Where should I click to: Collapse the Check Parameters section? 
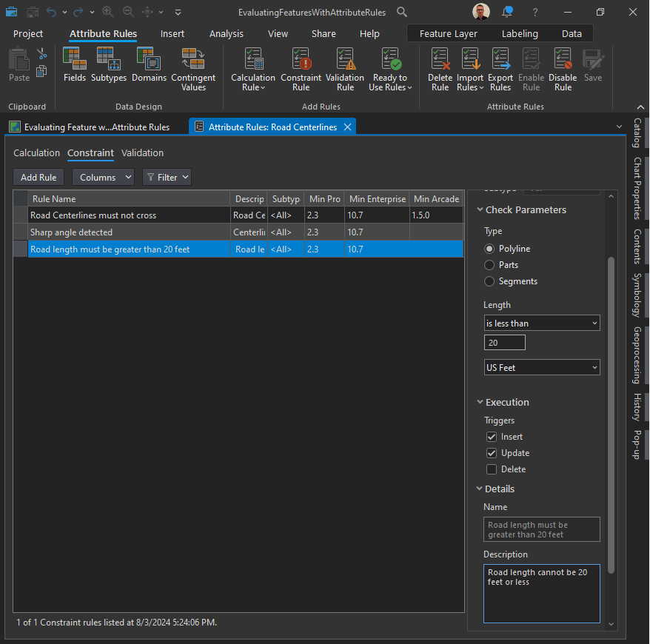click(480, 210)
